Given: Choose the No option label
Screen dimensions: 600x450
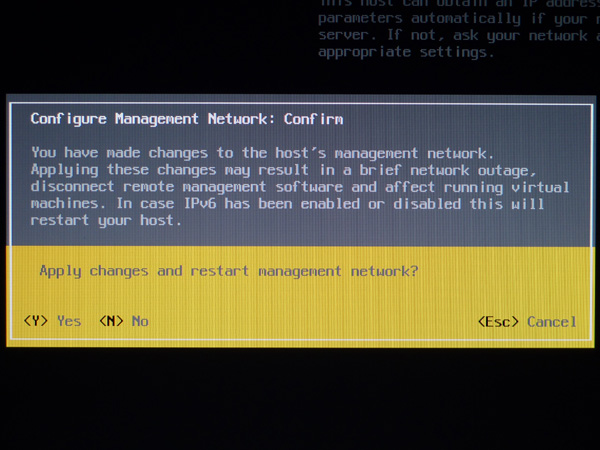Looking at the screenshot, I should click(x=140, y=321).
